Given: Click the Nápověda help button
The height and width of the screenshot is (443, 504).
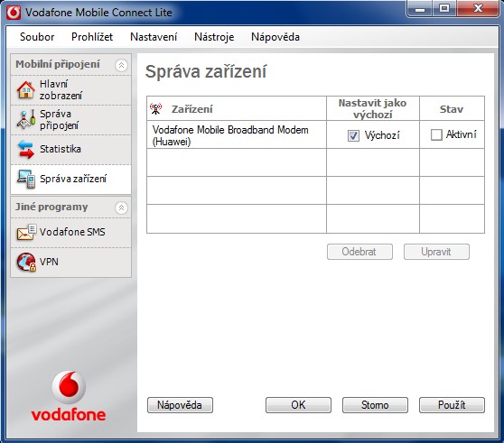Looking at the screenshot, I should point(180,405).
